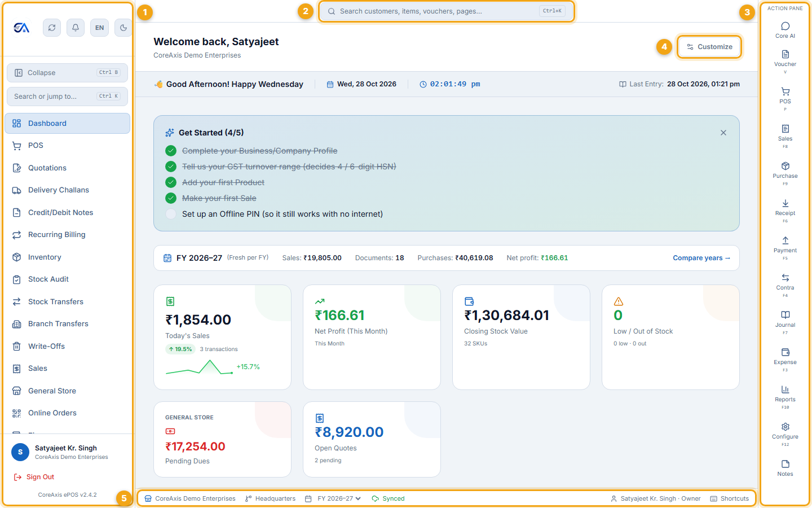Open Voucher in action pane
The image size is (812, 508).
[x=785, y=62]
